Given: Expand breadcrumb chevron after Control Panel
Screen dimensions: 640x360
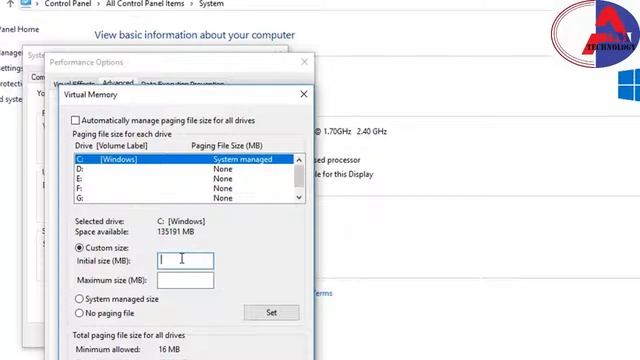Looking at the screenshot, I should (x=99, y=4).
